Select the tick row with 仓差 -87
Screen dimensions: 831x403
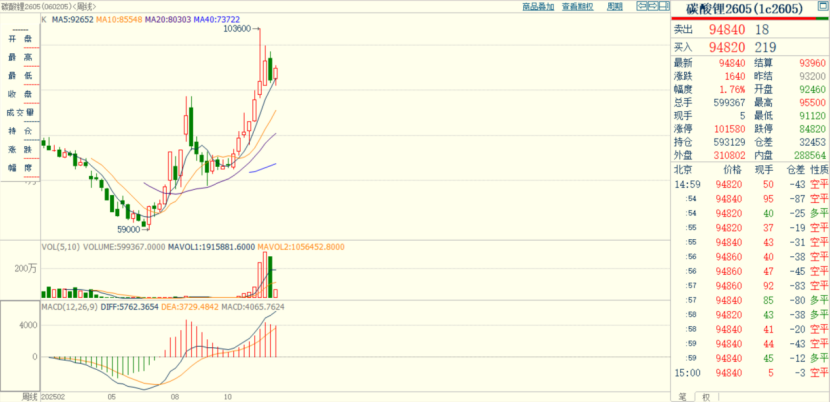[750, 199]
